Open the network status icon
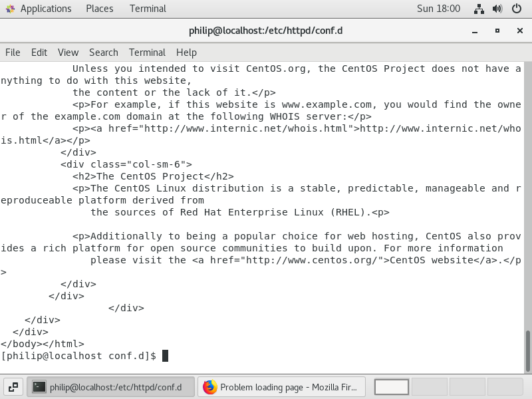The height and width of the screenshot is (399, 532). tap(479, 9)
